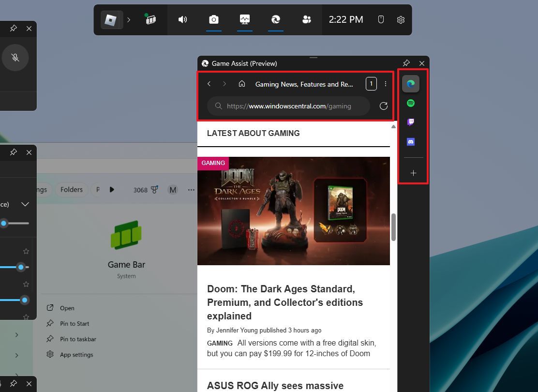Image resolution: width=538 pixels, height=392 pixels.
Task: Expand the chevron next to Roblox icon
Action: (129, 20)
